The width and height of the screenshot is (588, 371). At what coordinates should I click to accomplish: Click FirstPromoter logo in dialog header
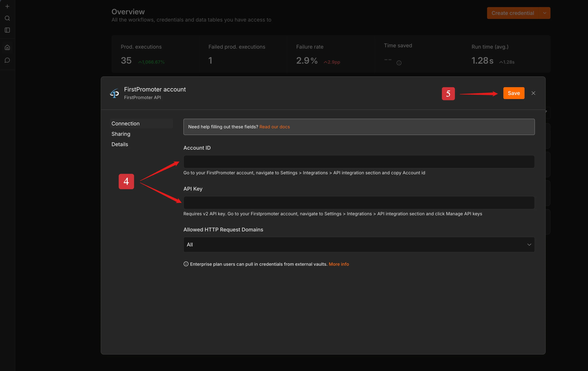click(115, 93)
